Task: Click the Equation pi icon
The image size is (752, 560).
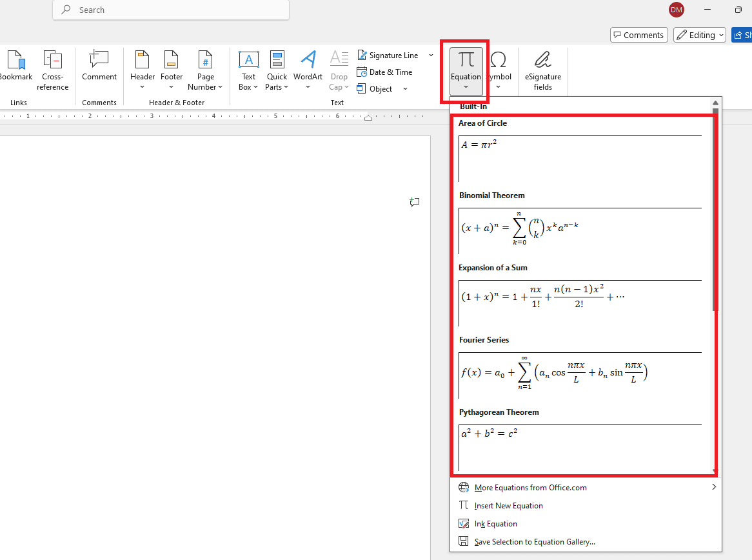Action: 466,60
